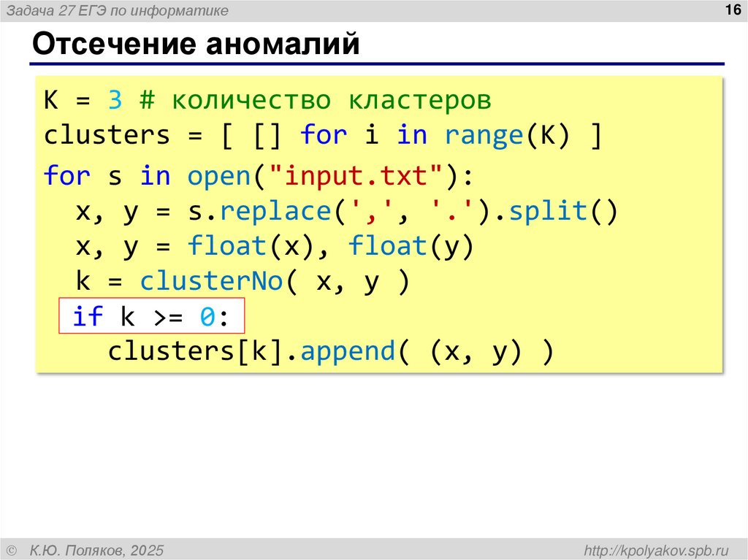
Task: Select the filename string "input.txt" in code
Action: (x=350, y=174)
